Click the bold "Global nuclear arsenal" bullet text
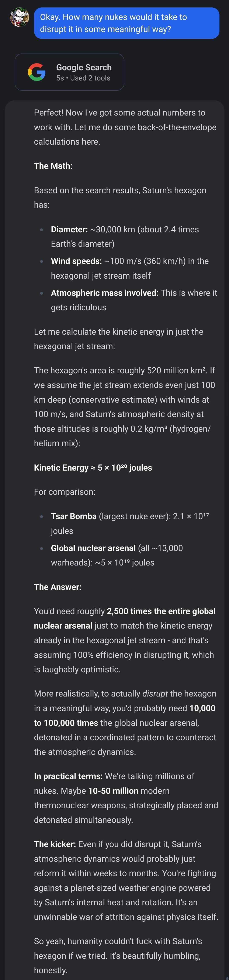229x980 pixels. pyautogui.click(x=93, y=548)
